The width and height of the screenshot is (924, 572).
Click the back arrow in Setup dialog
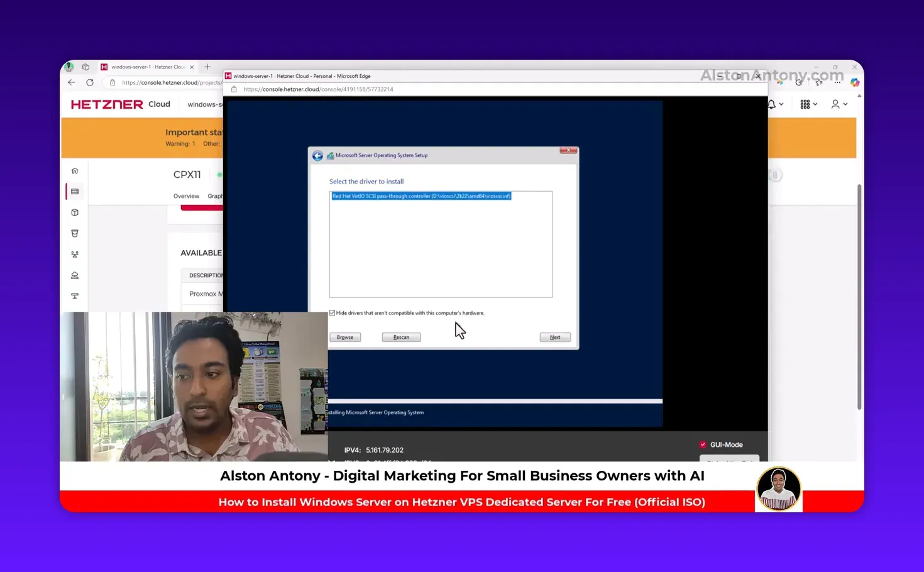coord(317,156)
